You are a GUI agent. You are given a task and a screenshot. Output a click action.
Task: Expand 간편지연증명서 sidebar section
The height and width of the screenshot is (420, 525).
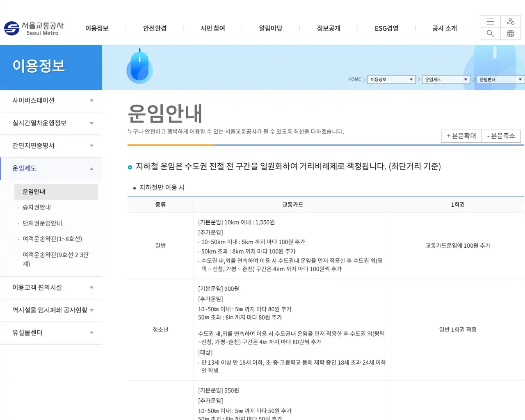[x=51, y=146]
